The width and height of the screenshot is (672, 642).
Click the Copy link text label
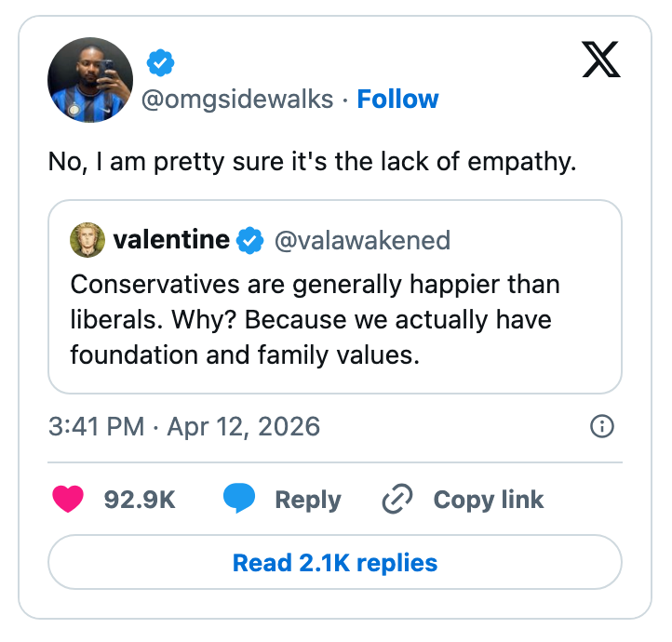[489, 499]
